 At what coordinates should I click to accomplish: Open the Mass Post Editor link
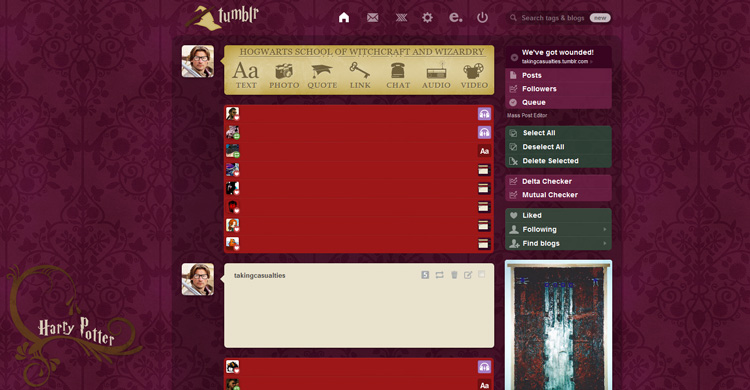pos(527,115)
